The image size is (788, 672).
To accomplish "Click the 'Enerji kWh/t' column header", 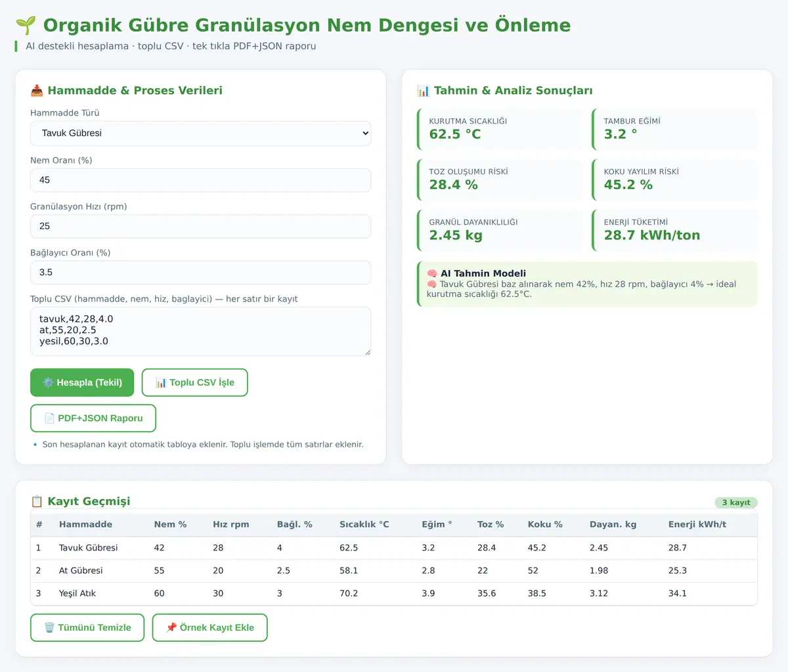I will (697, 524).
